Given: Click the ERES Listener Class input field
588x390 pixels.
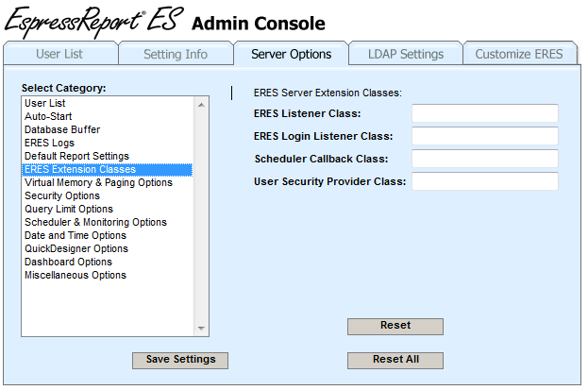Looking at the screenshot, I should click(485, 113).
